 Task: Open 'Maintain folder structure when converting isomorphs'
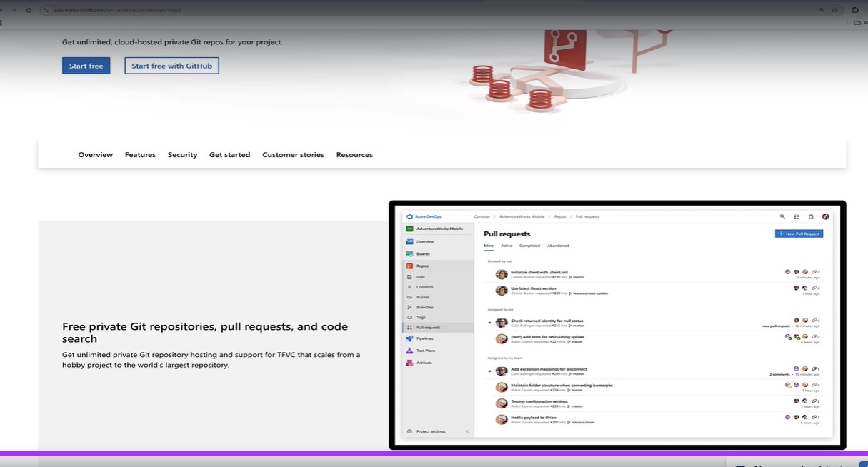point(562,385)
